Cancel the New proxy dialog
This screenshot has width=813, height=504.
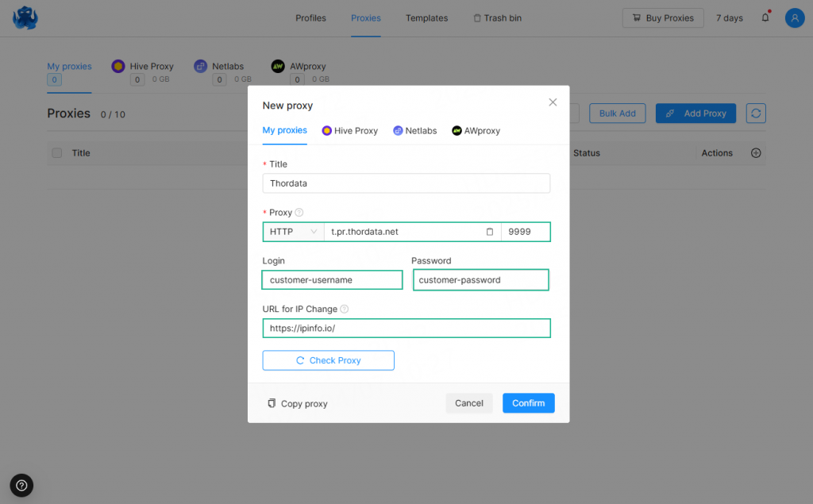(468, 403)
